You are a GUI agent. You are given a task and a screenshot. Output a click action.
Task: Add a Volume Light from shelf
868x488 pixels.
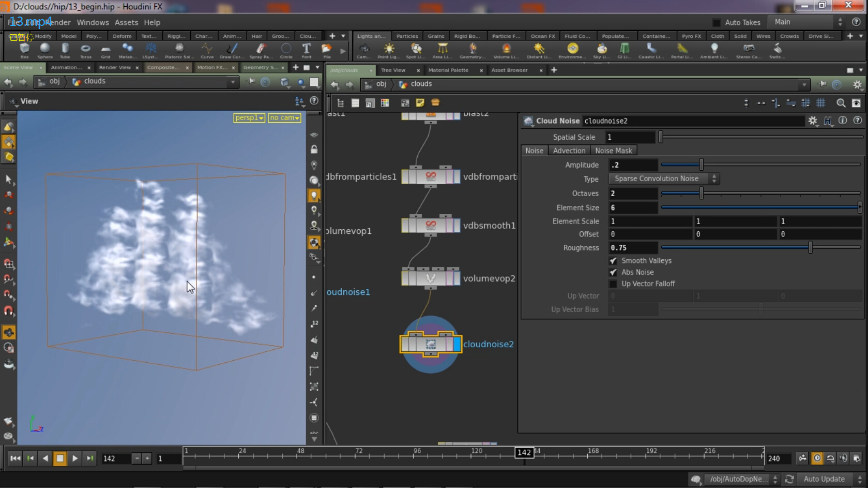pyautogui.click(x=506, y=50)
